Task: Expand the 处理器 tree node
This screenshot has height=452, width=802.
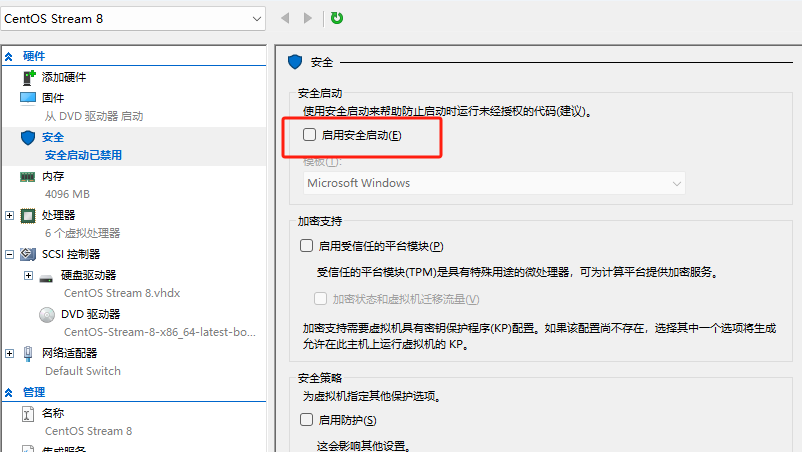Action: tap(9, 215)
